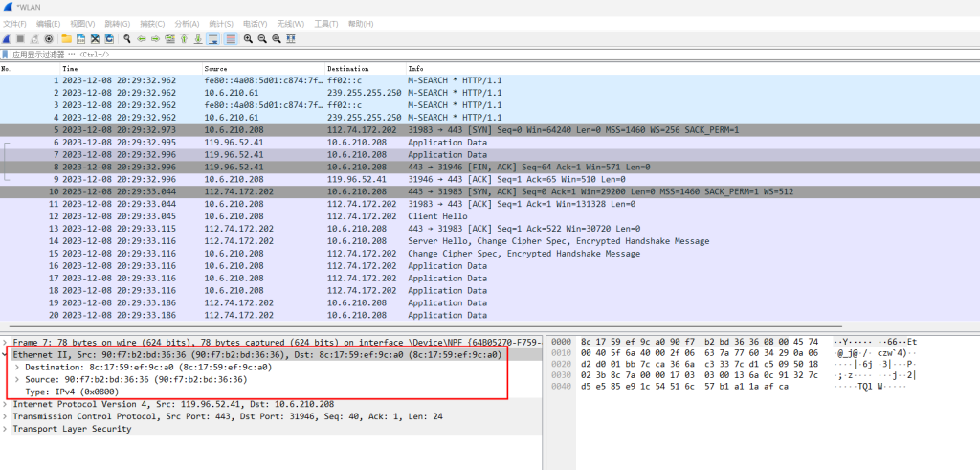The width and height of the screenshot is (980, 470).
Task: Start capturing packets with the shark fin icon
Action: coord(7,38)
